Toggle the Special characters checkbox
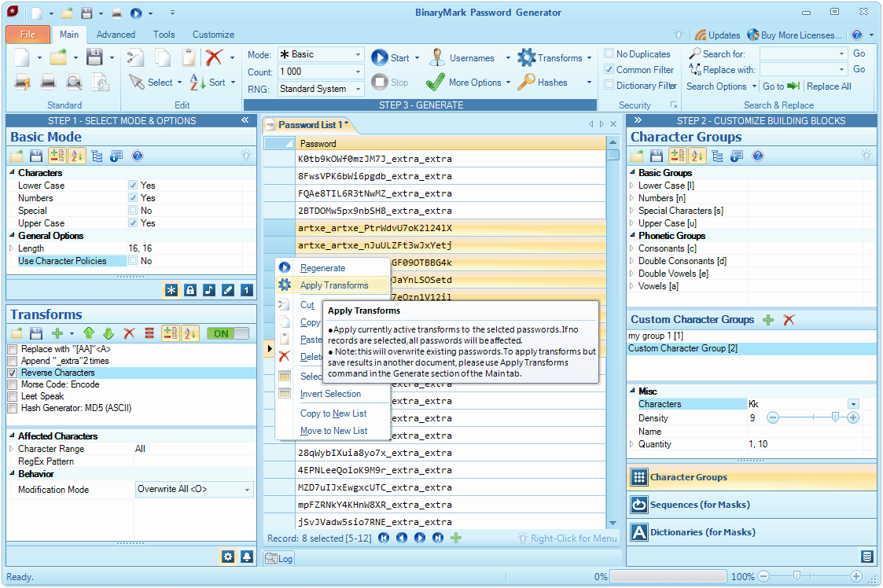The width and height of the screenshot is (883, 588). (x=133, y=211)
